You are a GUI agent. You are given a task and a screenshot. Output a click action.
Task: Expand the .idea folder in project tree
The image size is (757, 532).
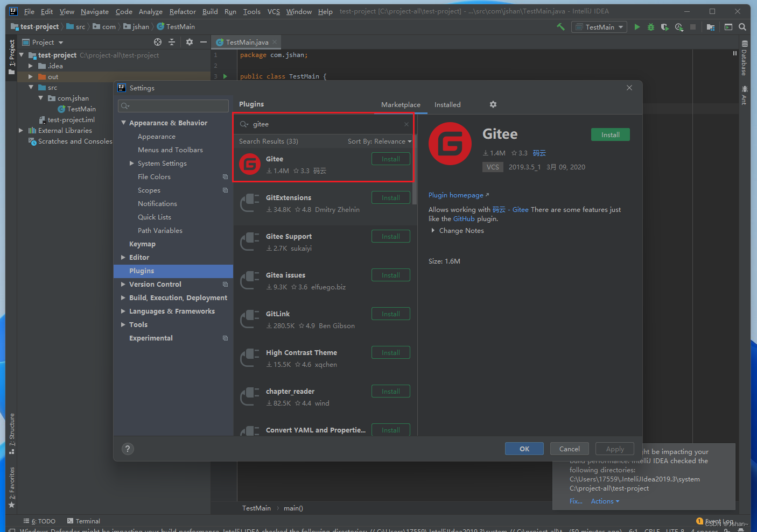31,66
